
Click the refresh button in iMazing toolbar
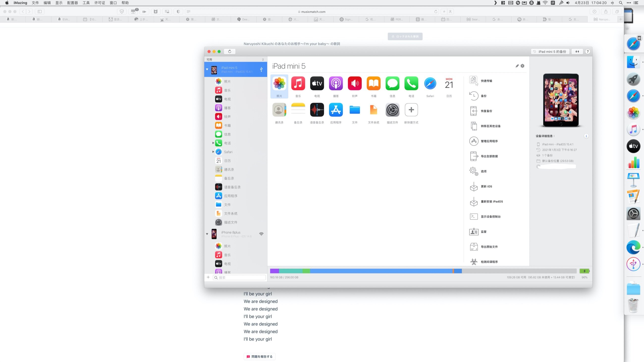pyautogui.click(x=230, y=52)
